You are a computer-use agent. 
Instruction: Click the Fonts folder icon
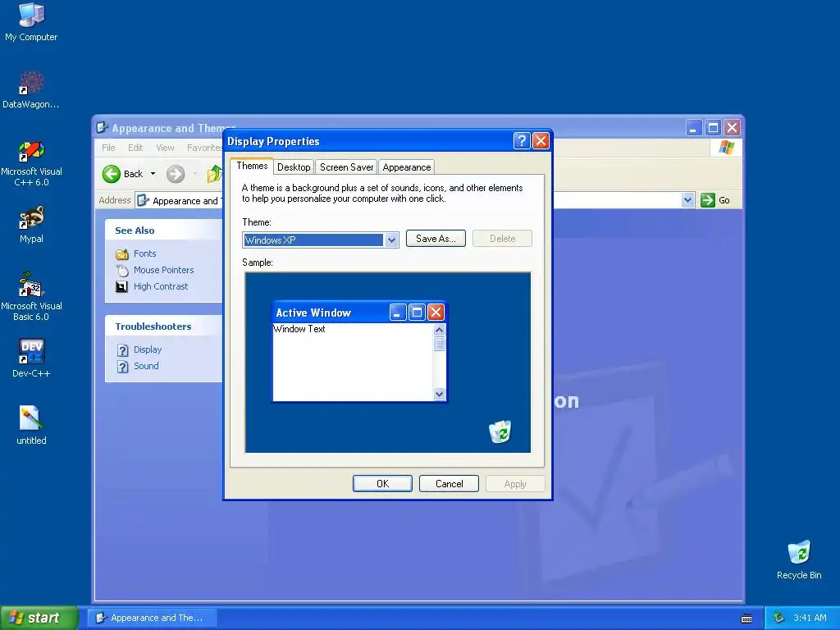click(122, 254)
